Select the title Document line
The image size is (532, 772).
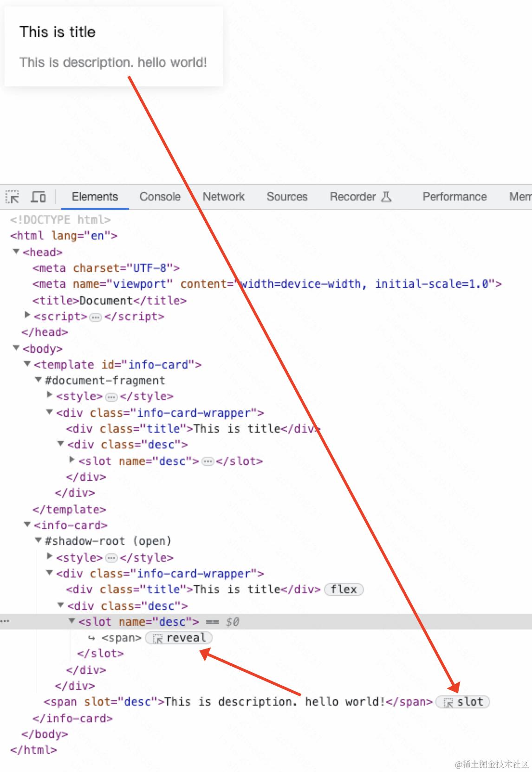point(110,300)
